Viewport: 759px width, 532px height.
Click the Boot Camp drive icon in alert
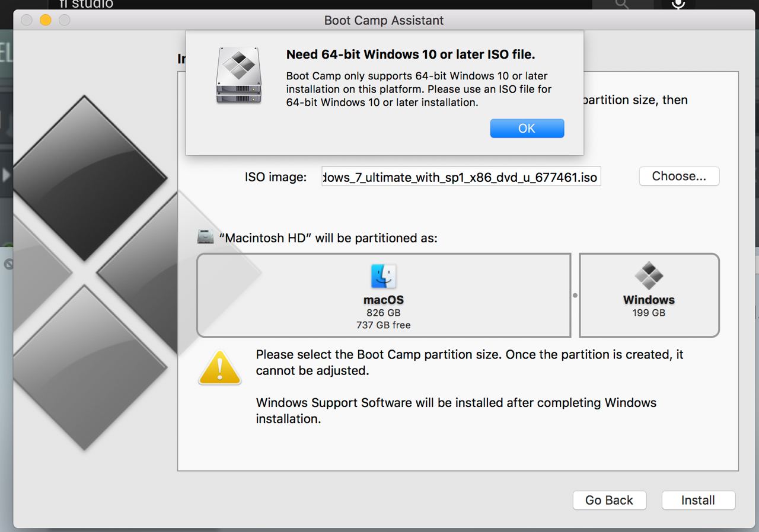point(239,76)
